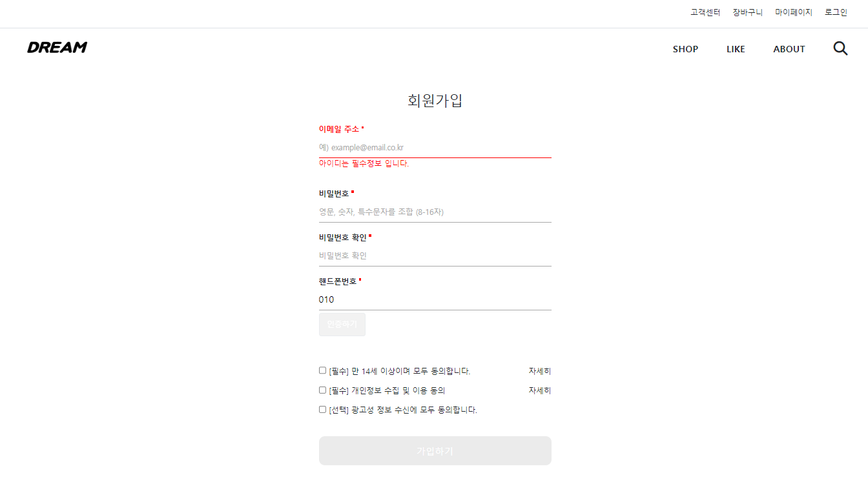Click the DREAM logo
This screenshot has height=493, width=868.
[57, 47]
